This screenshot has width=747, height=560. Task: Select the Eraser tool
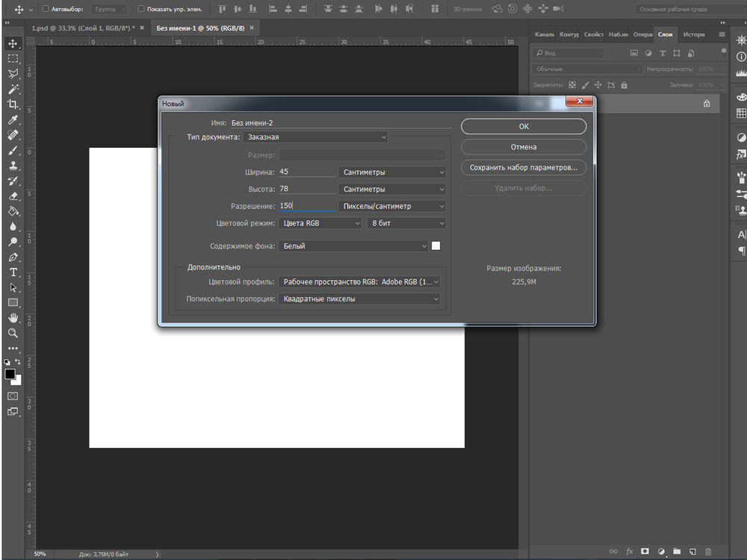13,196
